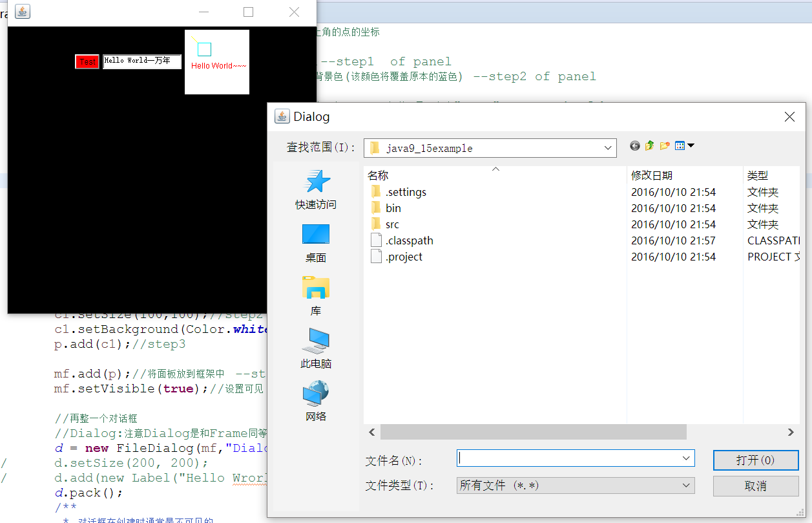812x523 pixels.
Task: Click the Java coffee cup icon on Dialog titlebar
Action: click(x=282, y=116)
